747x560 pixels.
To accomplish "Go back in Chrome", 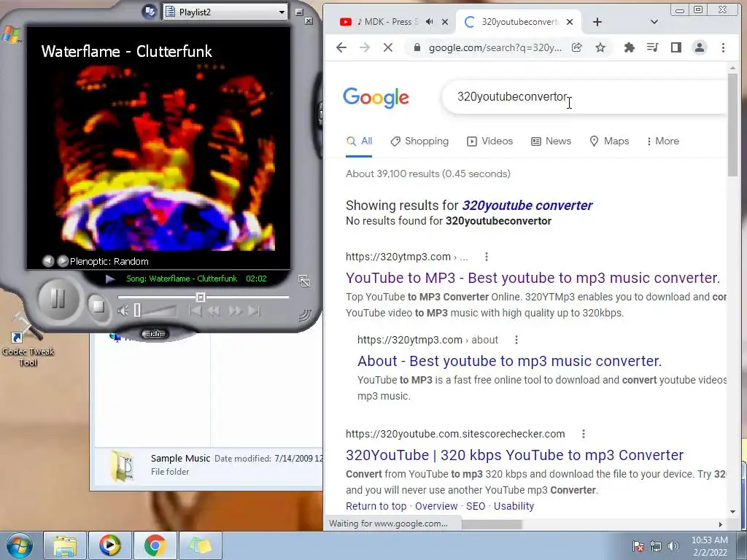I will pos(341,47).
